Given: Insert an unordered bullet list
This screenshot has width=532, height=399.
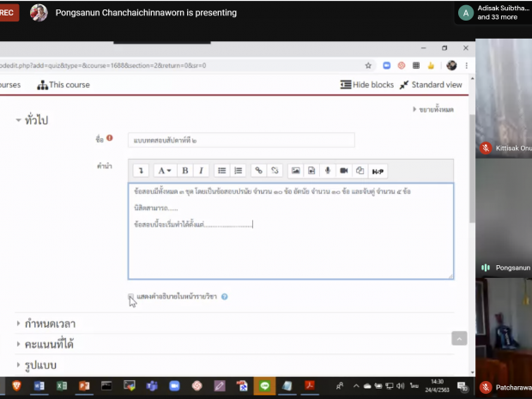Looking at the screenshot, I should click(222, 171).
